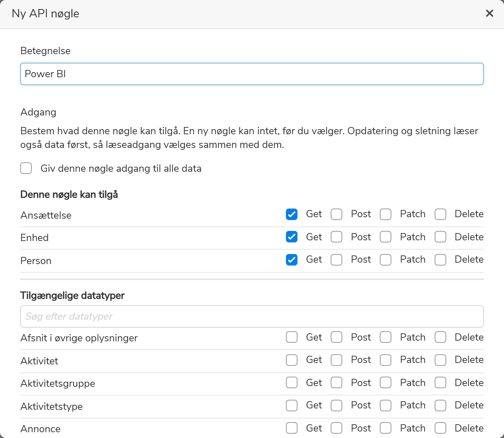This screenshot has height=438, width=504.
Task: Check Patch for Annonce
Action: point(386,428)
